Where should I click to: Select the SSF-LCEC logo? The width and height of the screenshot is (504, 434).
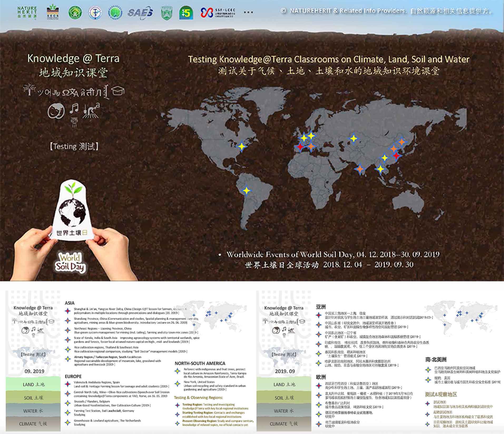(x=218, y=12)
